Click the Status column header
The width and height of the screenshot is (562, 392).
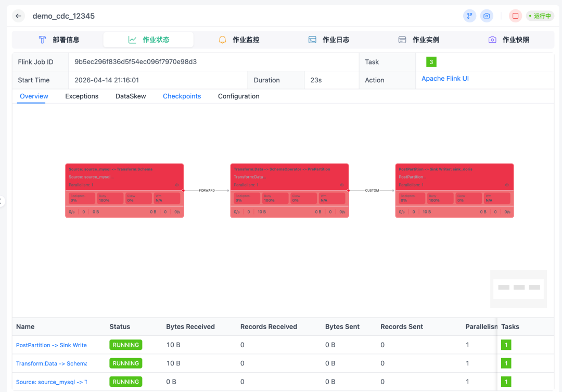click(x=120, y=327)
